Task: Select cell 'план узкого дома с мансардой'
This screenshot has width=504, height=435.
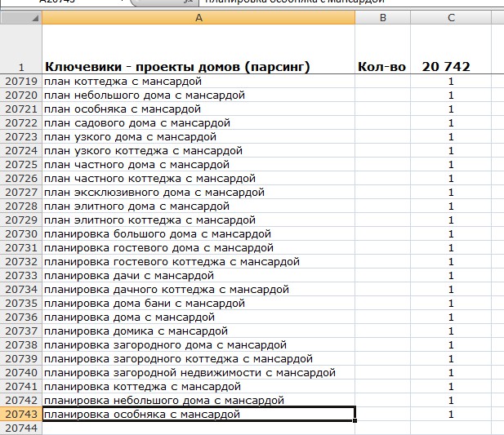Action: coord(198,137)
